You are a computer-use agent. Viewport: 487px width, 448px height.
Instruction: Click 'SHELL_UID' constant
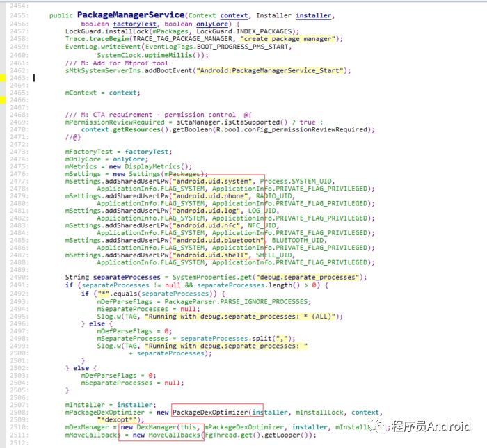pos(274,255)
